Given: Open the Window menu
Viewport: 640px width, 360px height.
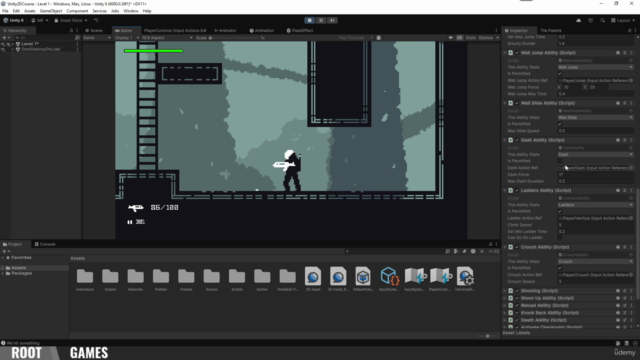Looking at the screenshot, I should coord(131,11).
